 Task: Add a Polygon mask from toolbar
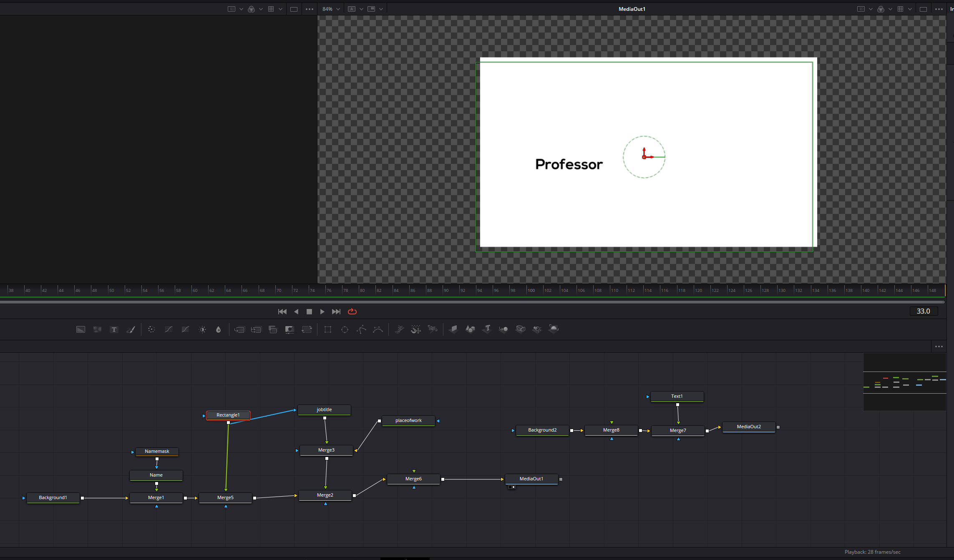361,329
